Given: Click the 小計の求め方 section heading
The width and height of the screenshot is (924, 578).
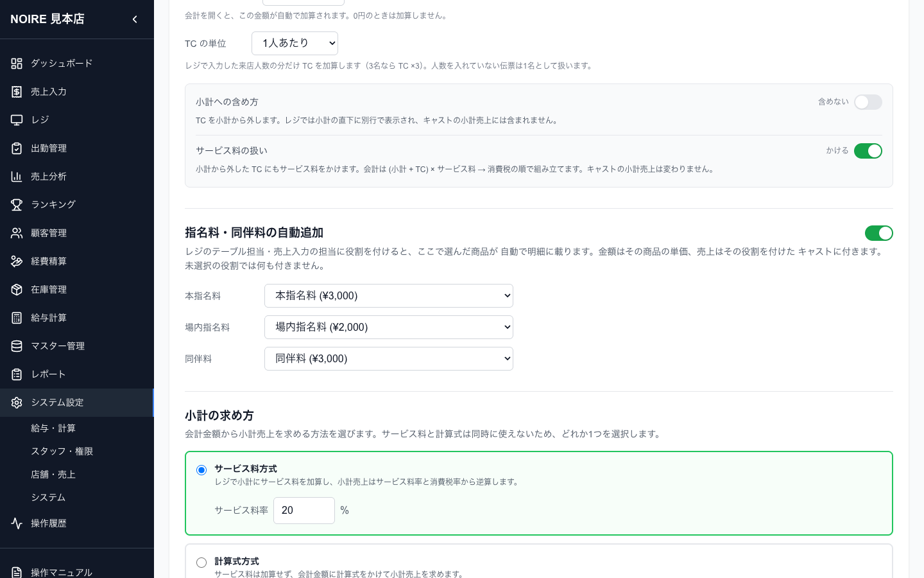Looking at the screenshot, I should click(219, 416).
